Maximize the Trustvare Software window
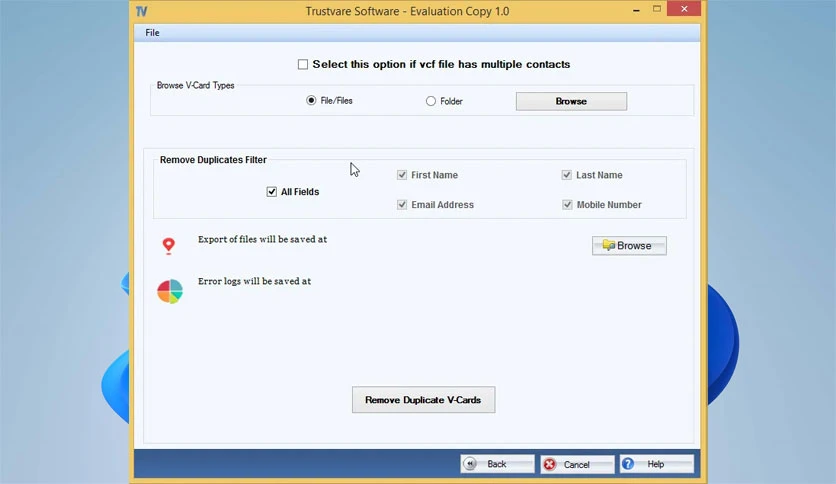Viewport: 836px width, 484px height. pos(657,9)
